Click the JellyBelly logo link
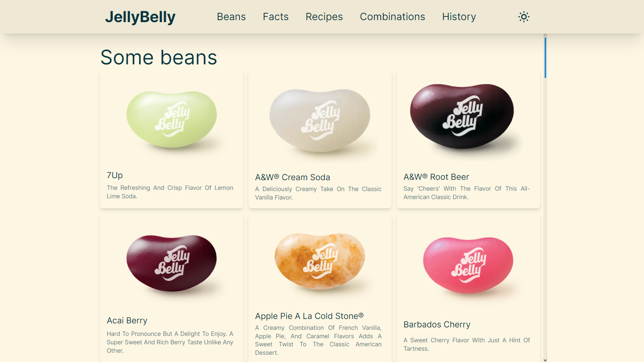Image resolution: width=644 pixels, height=362 pixels. [x=140, y=17]
